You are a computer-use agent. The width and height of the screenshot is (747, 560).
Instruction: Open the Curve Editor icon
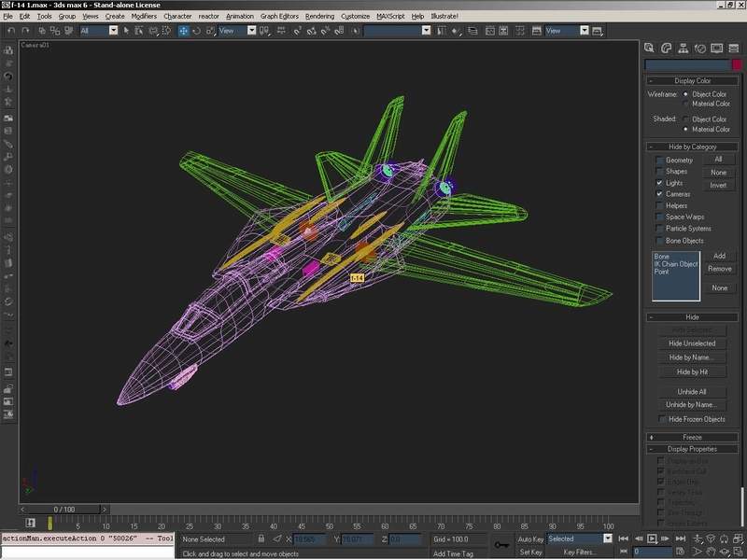[489, 31]
